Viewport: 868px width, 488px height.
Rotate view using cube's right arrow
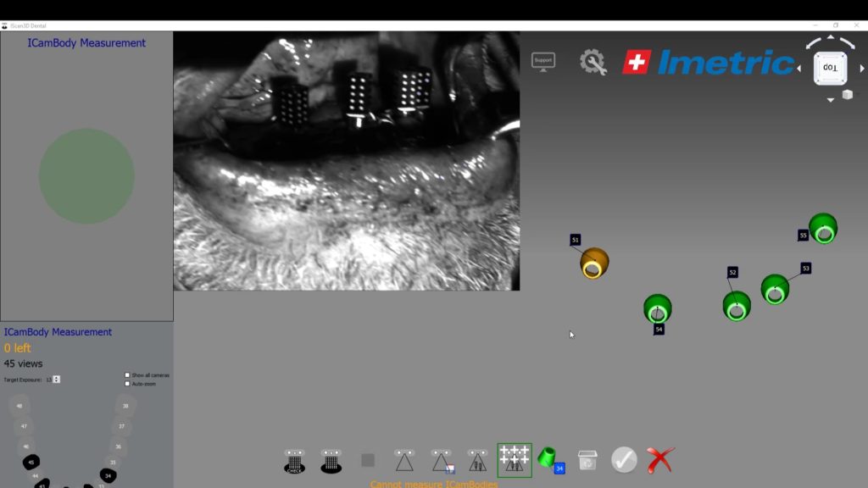pos(862,69)
